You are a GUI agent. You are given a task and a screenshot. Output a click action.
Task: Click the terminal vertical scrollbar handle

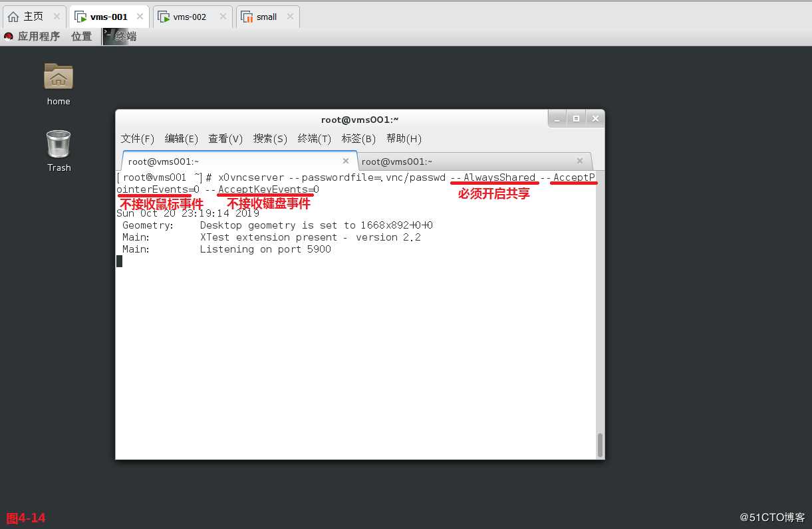pos(600,445)
